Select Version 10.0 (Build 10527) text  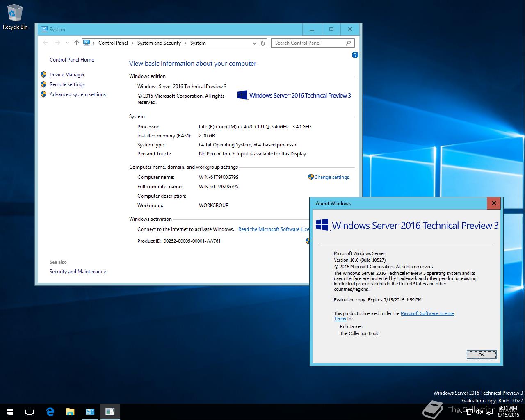tap(360, 260)
